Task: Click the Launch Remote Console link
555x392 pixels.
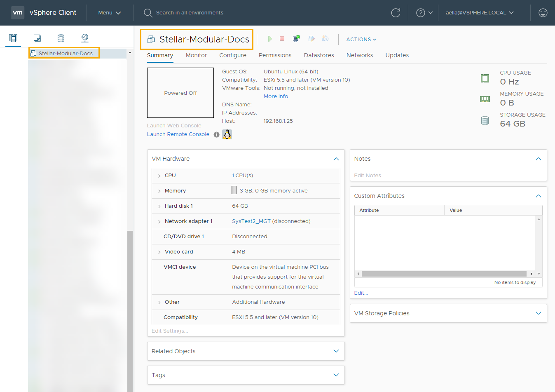Action: click(178, 134)
